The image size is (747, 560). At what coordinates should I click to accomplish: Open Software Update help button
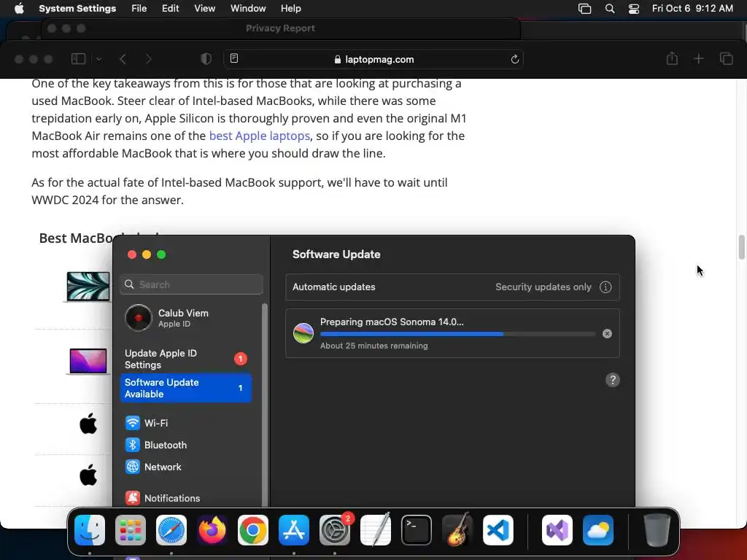pos(613,380)
